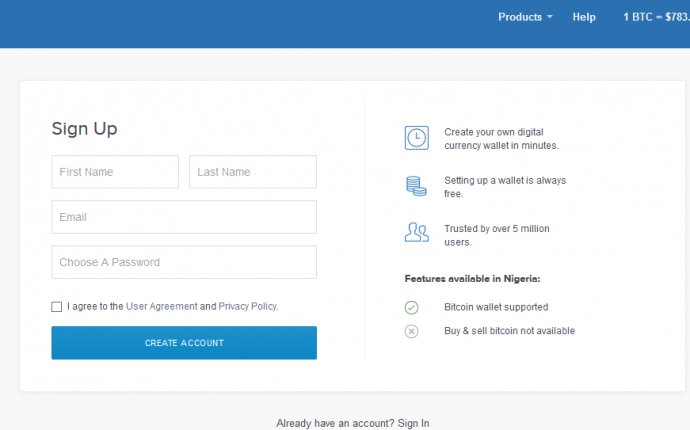Open the Privacy Policy link
Screen dimensions: 690x430
click(x=248, y=306)
